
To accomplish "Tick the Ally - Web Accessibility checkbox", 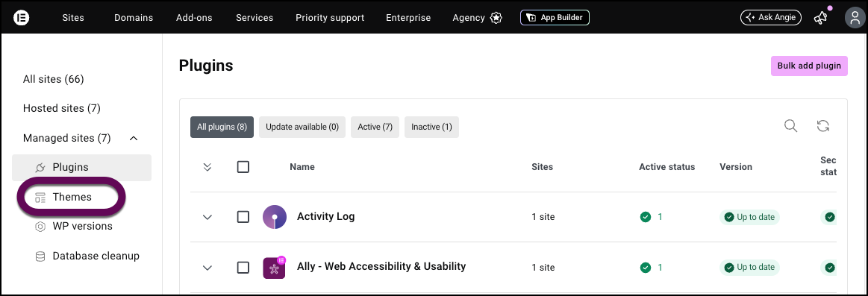I will (243, 267).
